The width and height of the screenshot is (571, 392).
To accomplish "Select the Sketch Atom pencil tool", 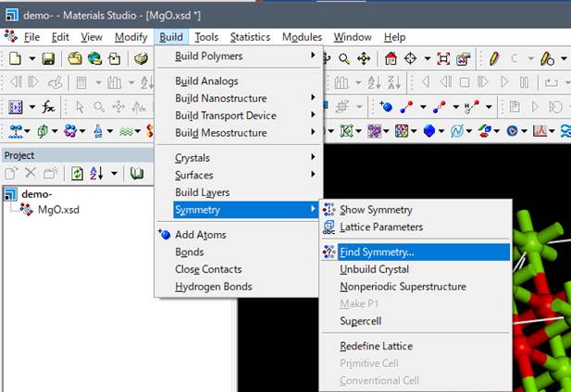I will pyautogui.click(x=494, y=58).
